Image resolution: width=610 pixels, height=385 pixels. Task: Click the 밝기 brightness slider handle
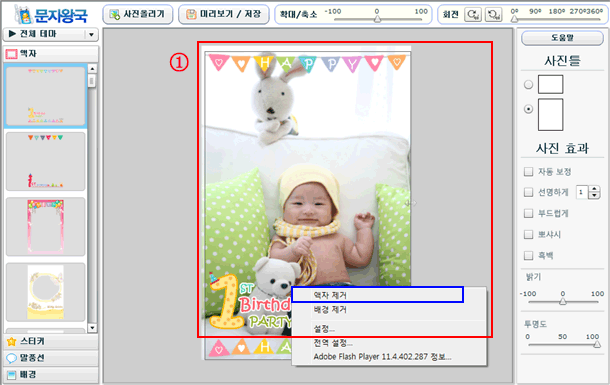(563, 301)
